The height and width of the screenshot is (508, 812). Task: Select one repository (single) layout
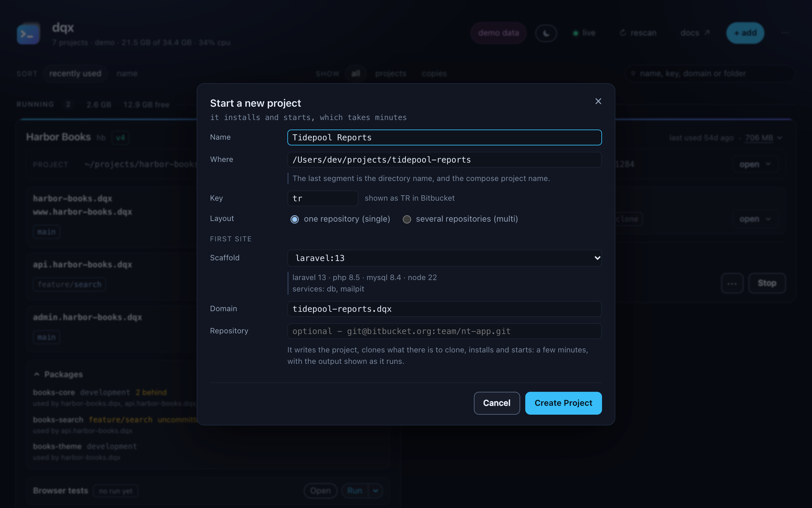pyautogui.click(x=340, y=219)
